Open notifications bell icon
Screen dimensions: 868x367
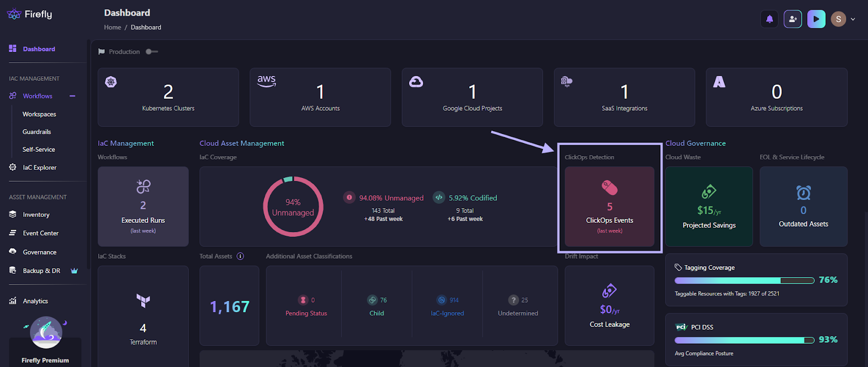click(x=769, y=19)
